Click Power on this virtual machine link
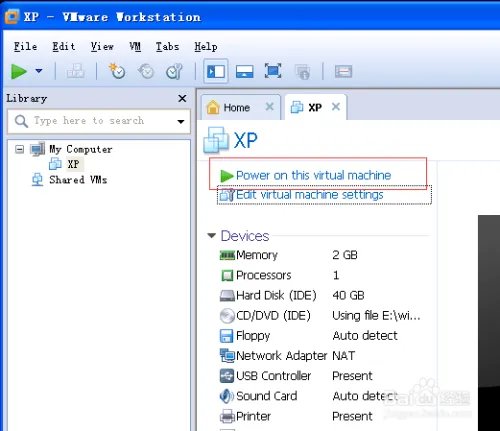Image resolution: width=500 pixels, height=431 pixels. (313, 175)
